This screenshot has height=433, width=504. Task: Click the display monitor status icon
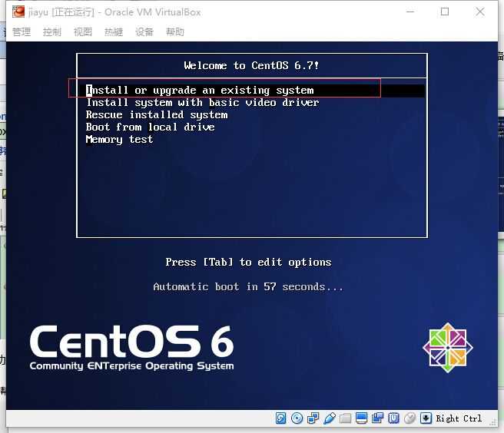pos(361,418)
